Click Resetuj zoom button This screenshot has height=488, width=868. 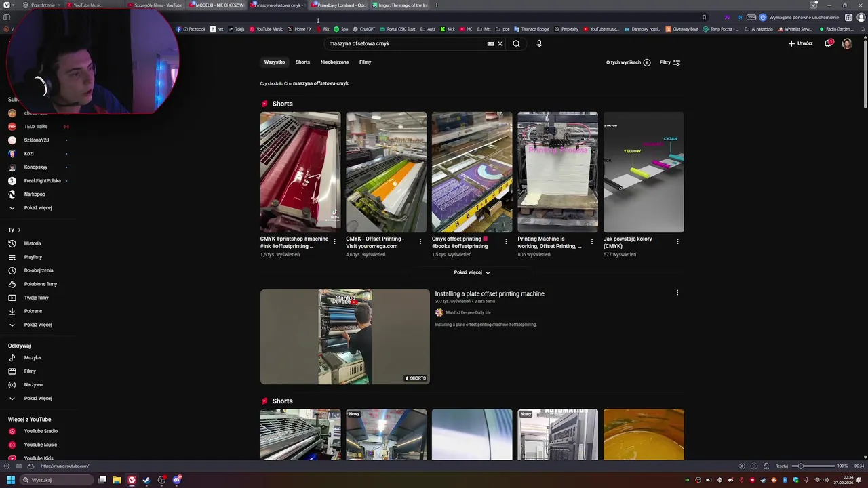click(782, 466)
